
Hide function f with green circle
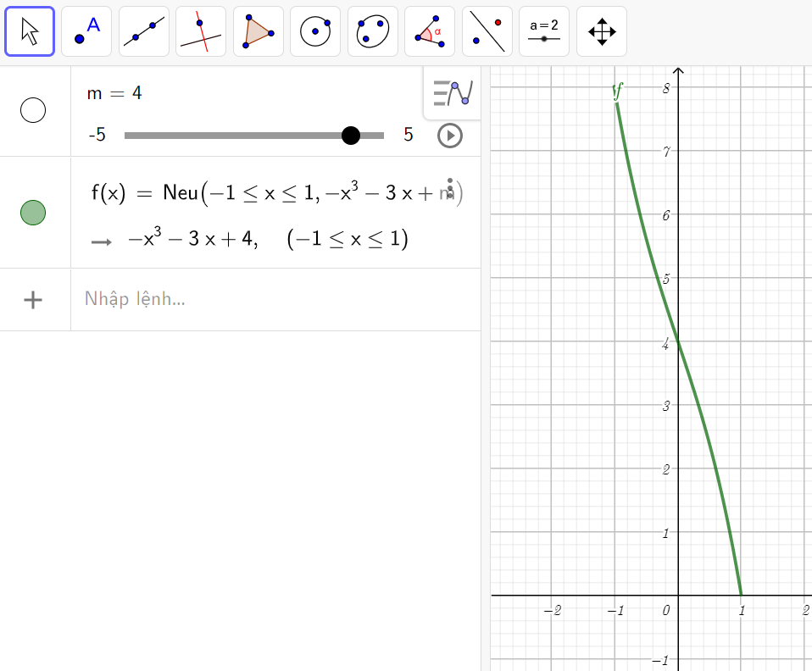(x=33, y=213)
